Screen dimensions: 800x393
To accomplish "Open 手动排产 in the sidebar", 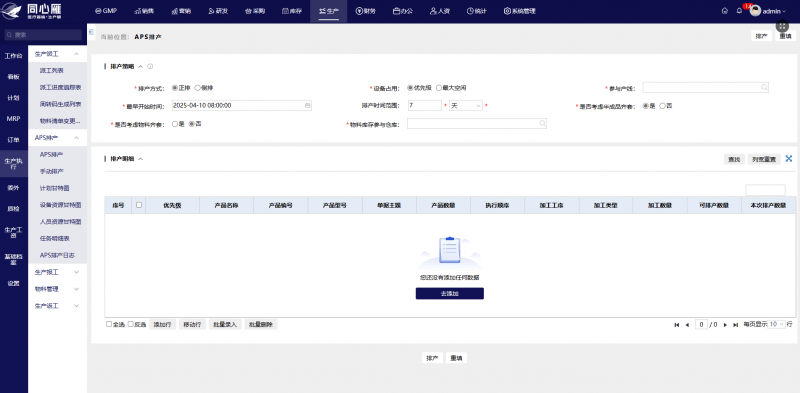I will click(52, 171).
